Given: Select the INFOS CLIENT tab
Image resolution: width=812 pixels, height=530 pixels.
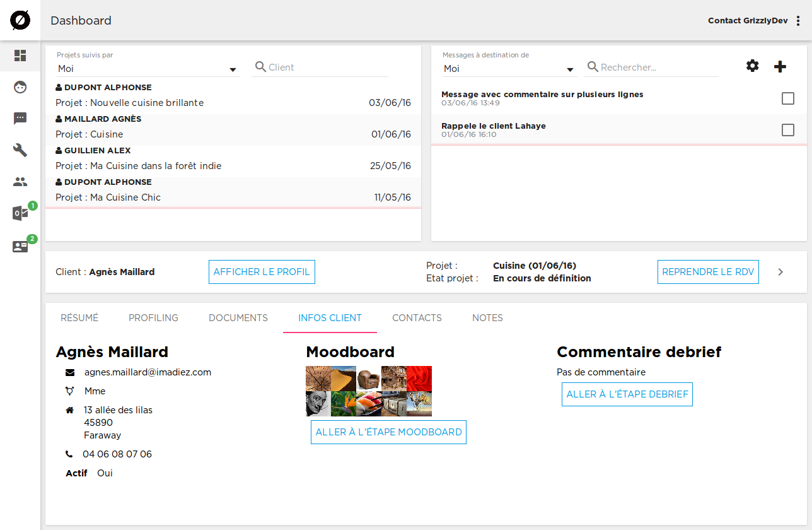Looking at the screenshot, I should click(330, 318).
